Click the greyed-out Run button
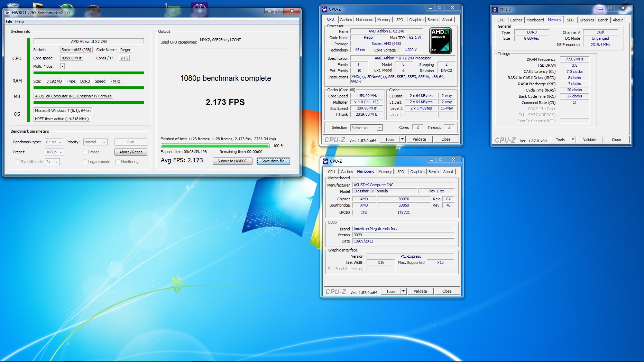644x362 pixels. 131,142
